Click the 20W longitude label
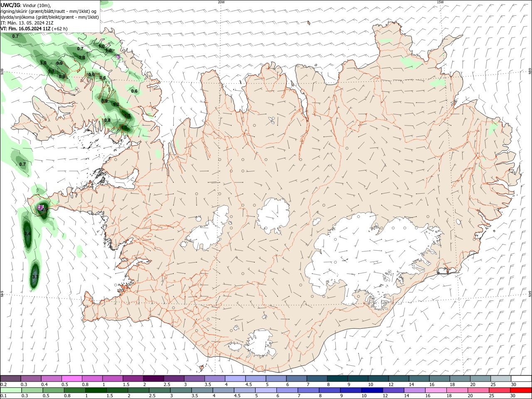 [x=221, y=2]
